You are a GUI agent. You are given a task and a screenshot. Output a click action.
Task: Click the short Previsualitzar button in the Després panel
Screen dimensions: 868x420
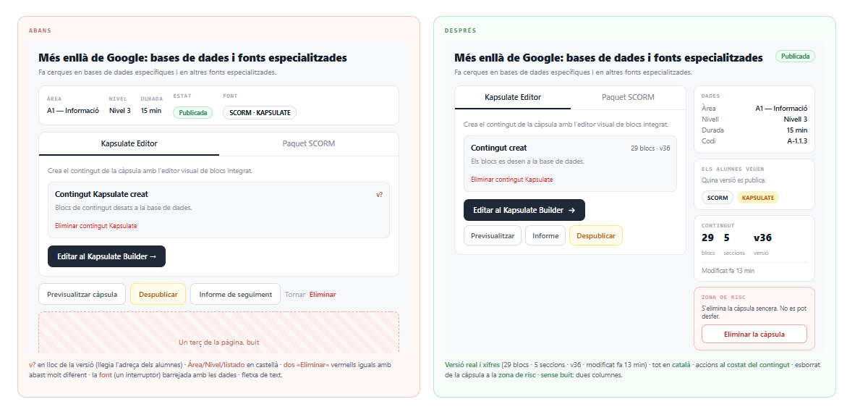(493, 235)
